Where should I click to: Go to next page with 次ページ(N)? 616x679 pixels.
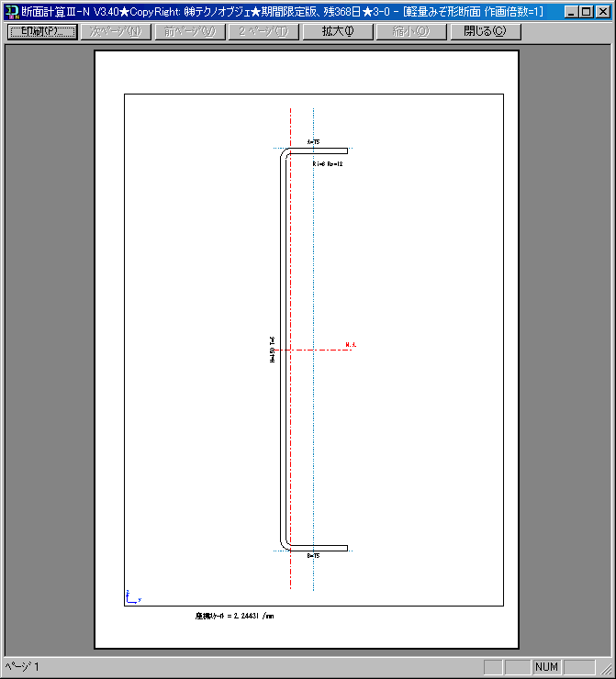coord(116,31)
